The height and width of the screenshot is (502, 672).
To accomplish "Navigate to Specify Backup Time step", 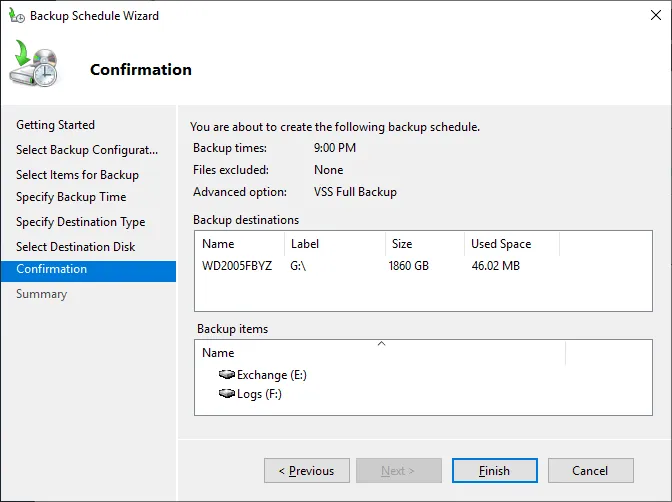I will tap(71, 197).
